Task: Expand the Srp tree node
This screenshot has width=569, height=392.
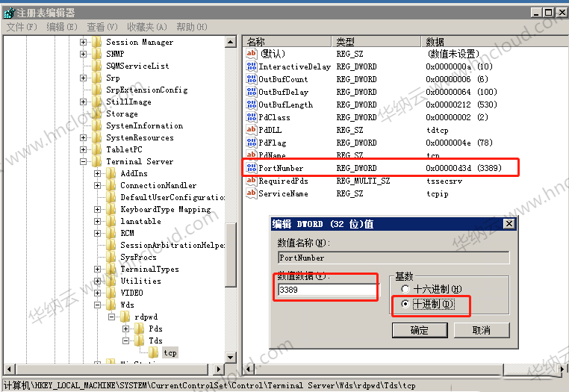Action: point(83,78)
